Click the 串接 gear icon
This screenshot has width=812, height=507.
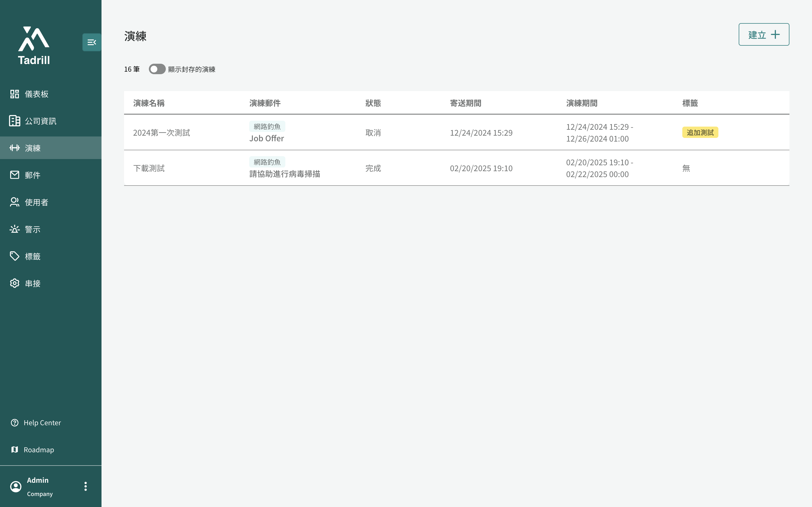[x=14, y=283]
